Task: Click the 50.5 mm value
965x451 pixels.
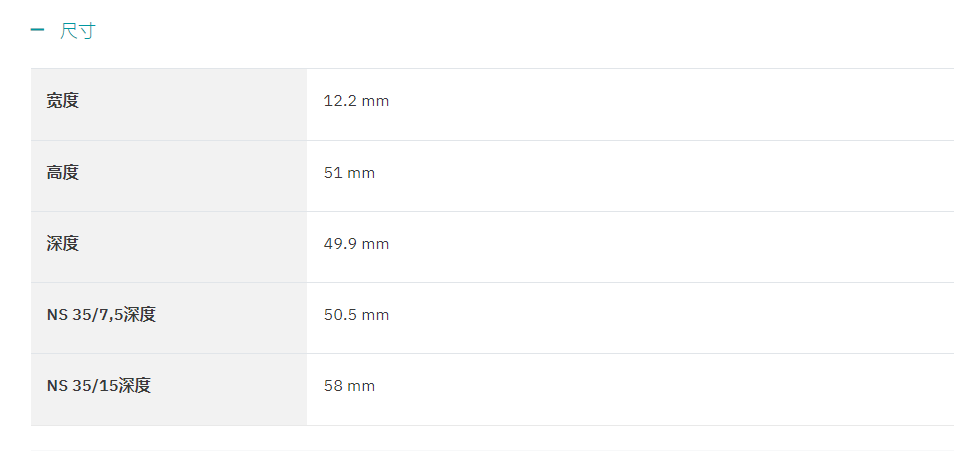Action: pos(356,315)
